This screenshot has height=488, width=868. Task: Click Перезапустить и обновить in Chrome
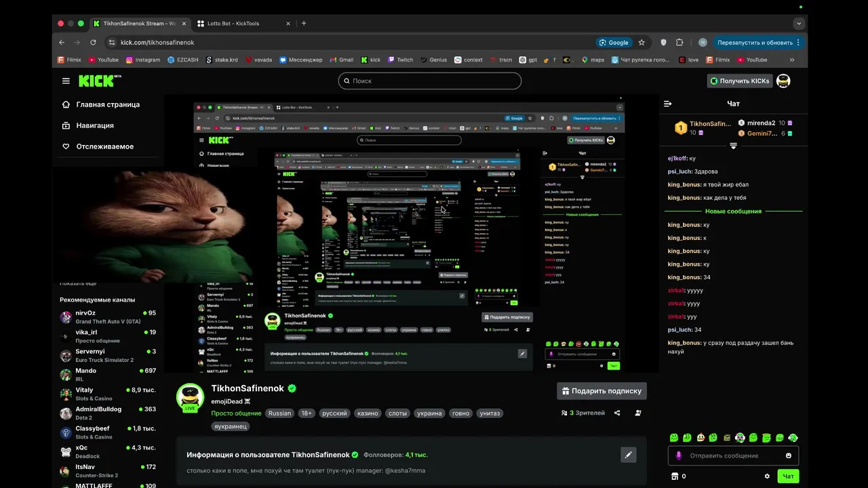pyautogui.click(x=758, y=42)
